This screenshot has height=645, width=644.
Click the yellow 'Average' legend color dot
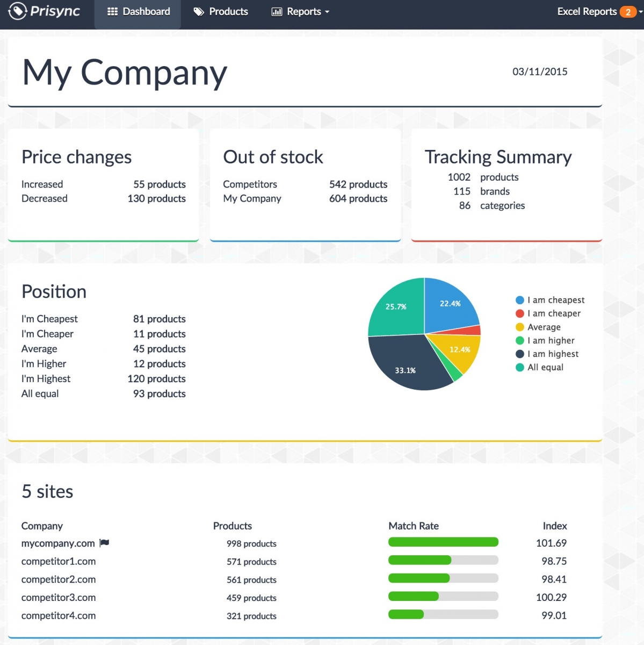pyautogui.click(x=519, y=327)
